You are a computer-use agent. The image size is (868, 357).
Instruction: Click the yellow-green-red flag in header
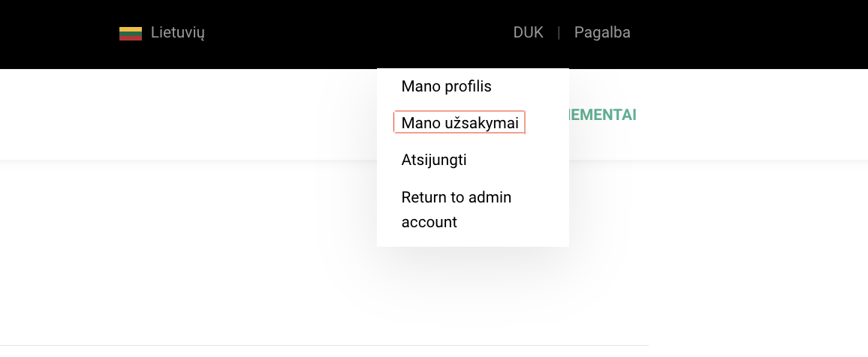click(131, 34)
